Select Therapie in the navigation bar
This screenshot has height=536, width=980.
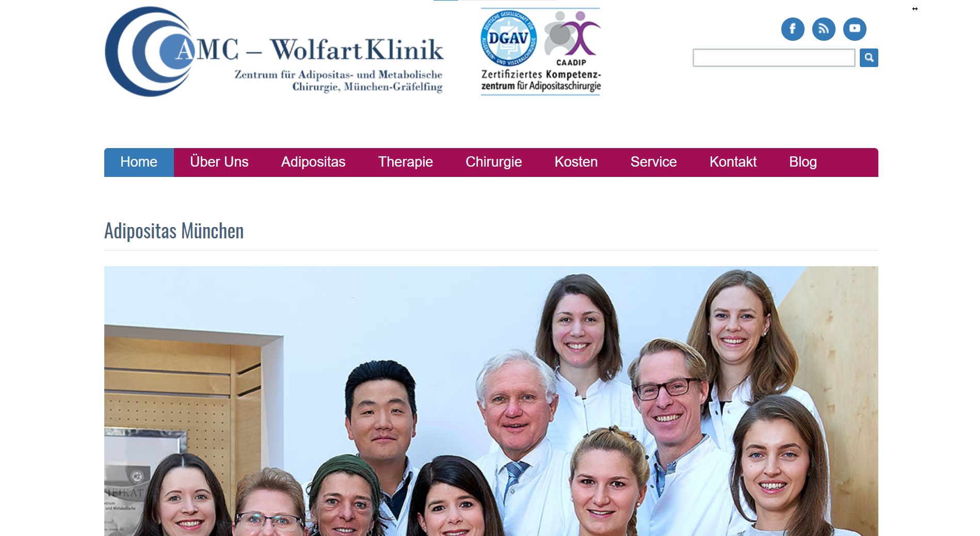pos(406,162)
